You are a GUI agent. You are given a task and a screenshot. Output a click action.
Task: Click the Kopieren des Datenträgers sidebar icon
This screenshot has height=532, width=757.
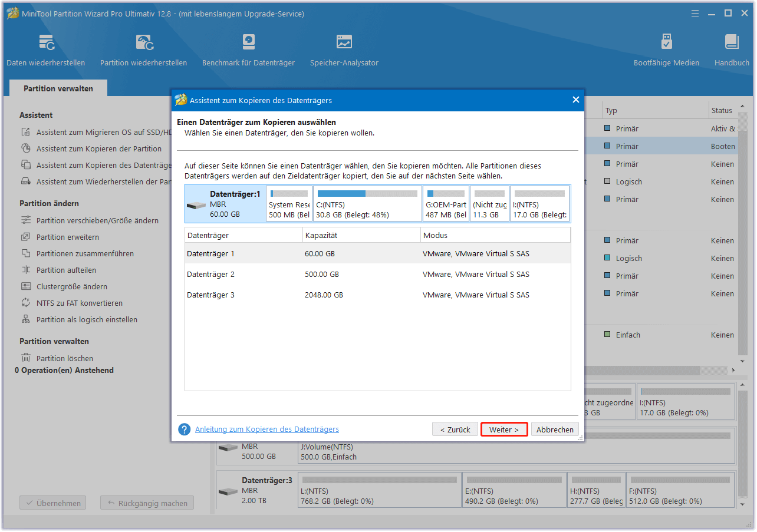click(26, 165)
